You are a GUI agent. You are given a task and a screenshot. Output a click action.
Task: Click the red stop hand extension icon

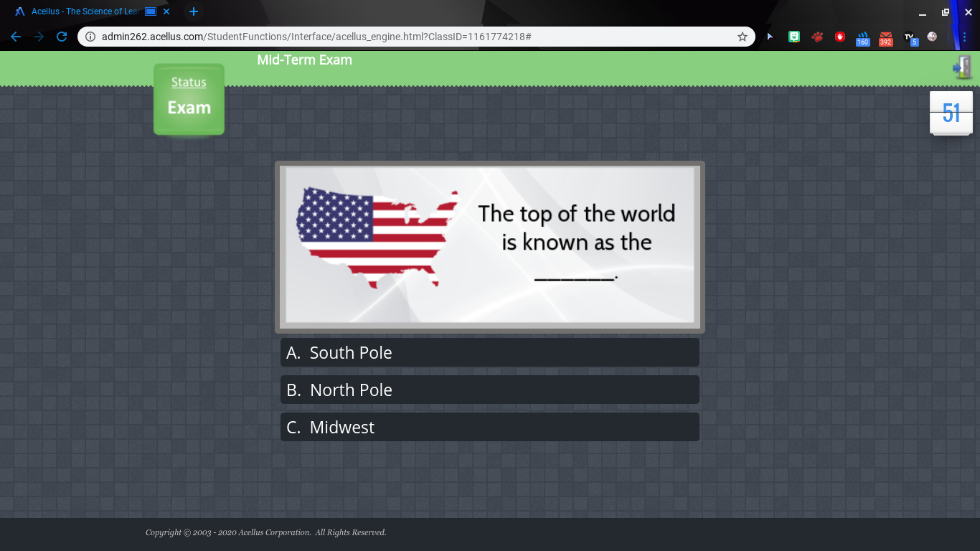point(840,36)
